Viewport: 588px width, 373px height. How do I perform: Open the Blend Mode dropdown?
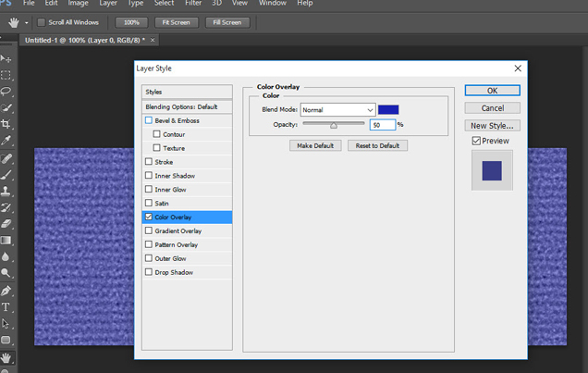click(337, 110)
